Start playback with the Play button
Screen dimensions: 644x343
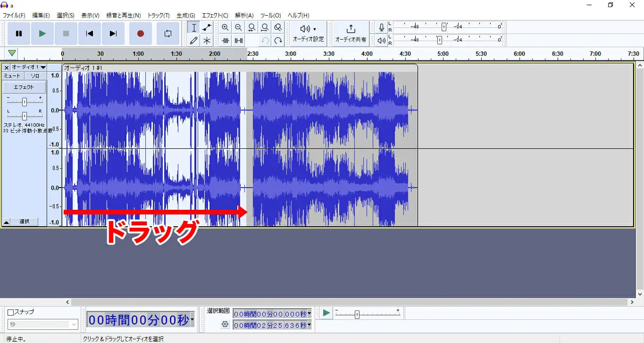pos(42,34)
